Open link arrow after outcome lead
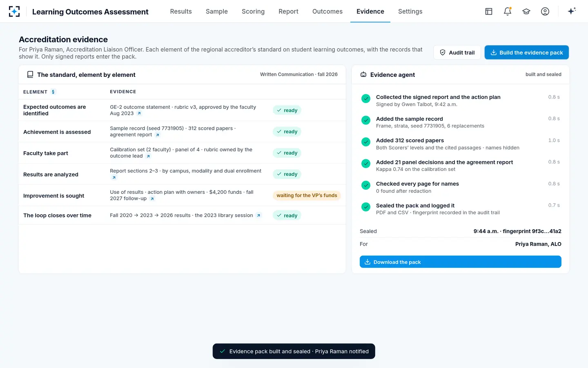The width and height of the screenshot is (588, 368). [x=148, y=156]
